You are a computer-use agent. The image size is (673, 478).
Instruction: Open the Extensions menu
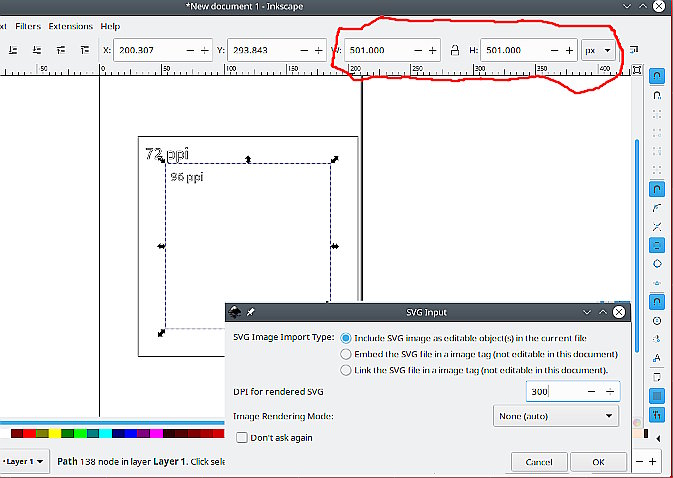click(70, 26)
